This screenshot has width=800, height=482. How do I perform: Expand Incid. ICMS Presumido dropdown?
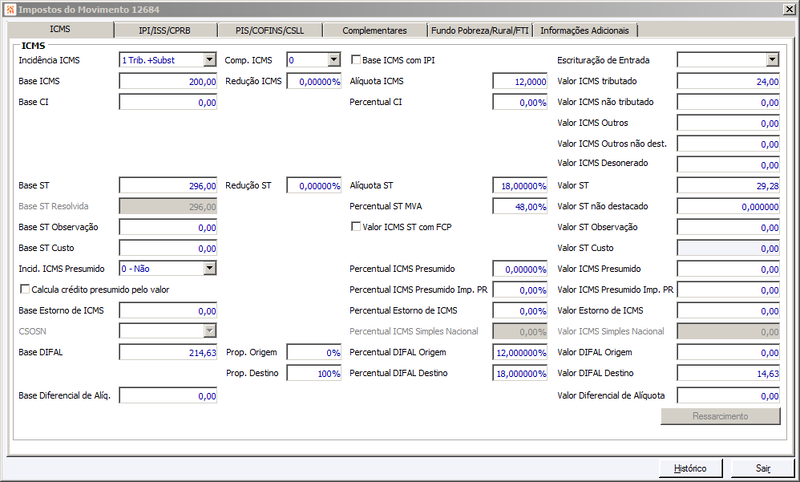210,268
